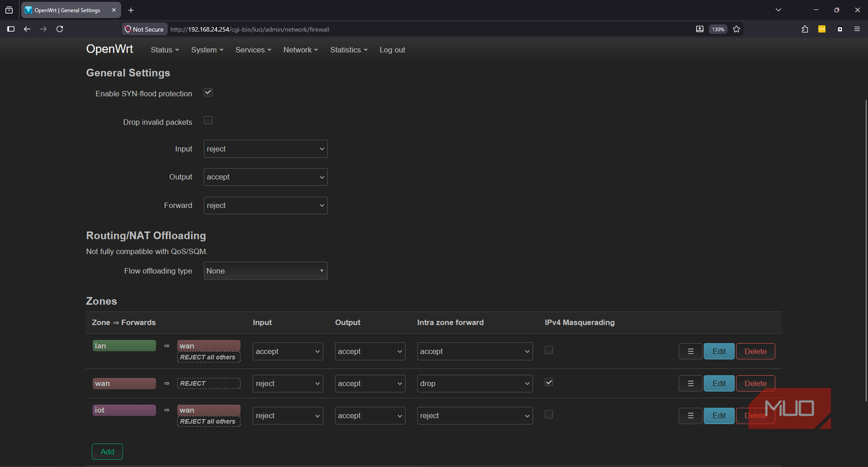The width and height of the screenshot is (868, 467).
Task: Bookmark this page with the star icon
Action: 736,29
